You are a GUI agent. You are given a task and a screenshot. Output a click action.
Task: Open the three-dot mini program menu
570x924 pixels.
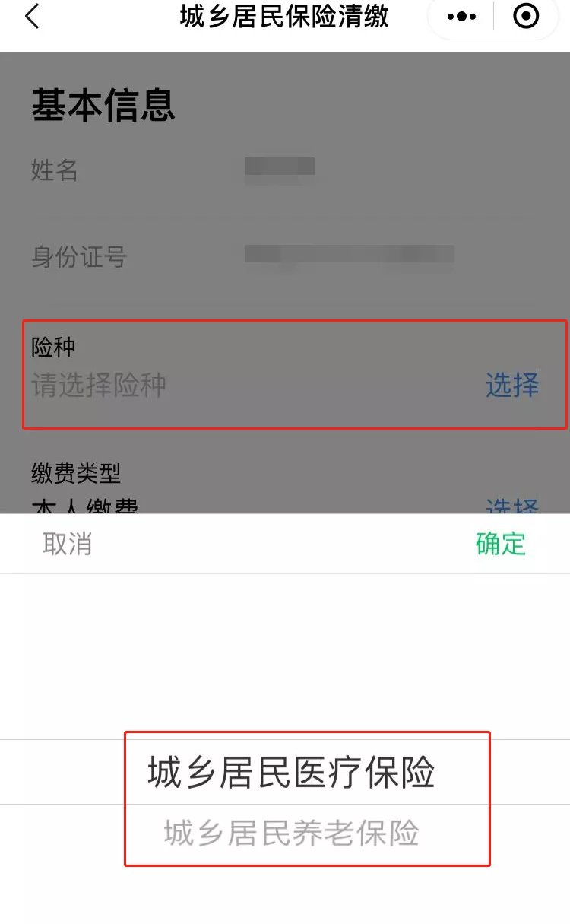(462, 16)
